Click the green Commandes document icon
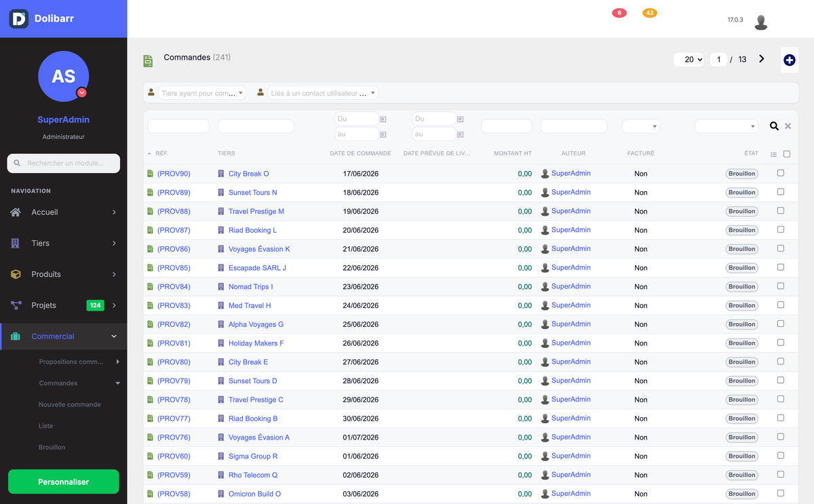This screenshot has height=504, width=814. click(x=148, y=61)
